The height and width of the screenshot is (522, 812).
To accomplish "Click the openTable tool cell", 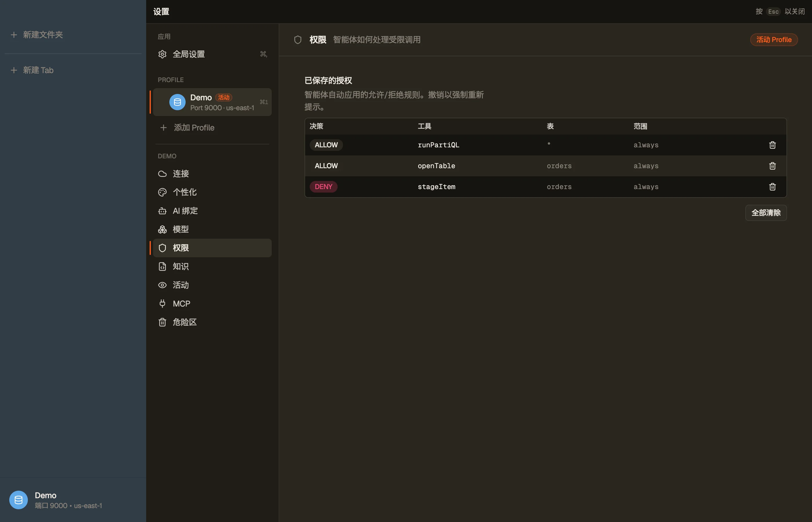I will (x=436, y=166).
